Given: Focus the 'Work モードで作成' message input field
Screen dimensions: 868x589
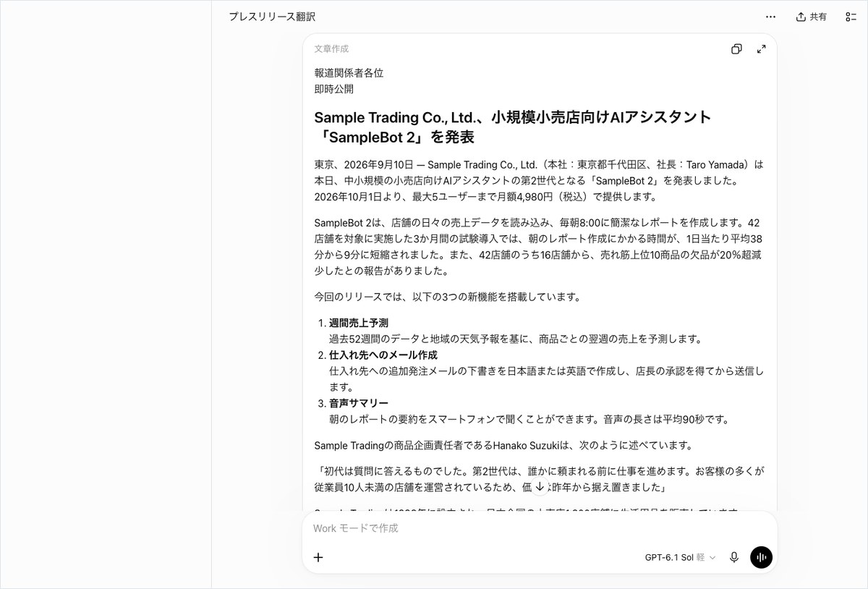Looking at the screenshot, I should (540, 528).
